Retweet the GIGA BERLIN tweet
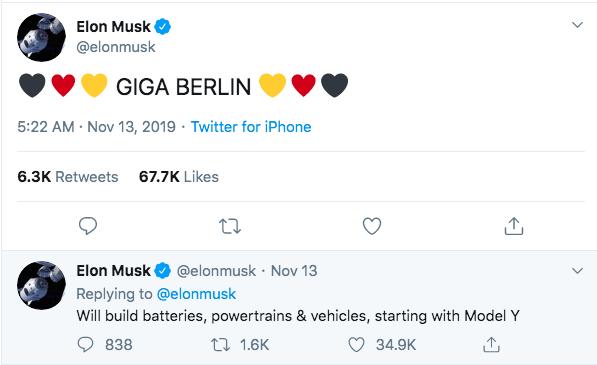Screen dimensions: 597x365 coord(230,226)
